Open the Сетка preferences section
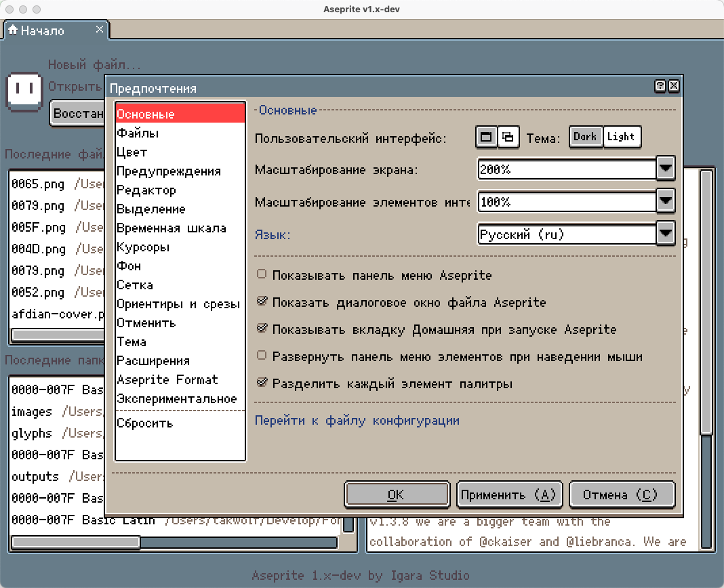 (x=180, y=285)
